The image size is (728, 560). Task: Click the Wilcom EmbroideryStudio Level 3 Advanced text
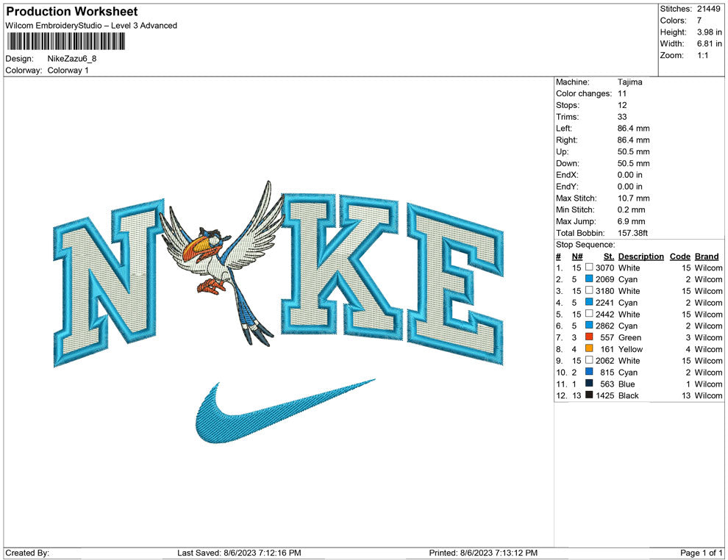(91, 26)
